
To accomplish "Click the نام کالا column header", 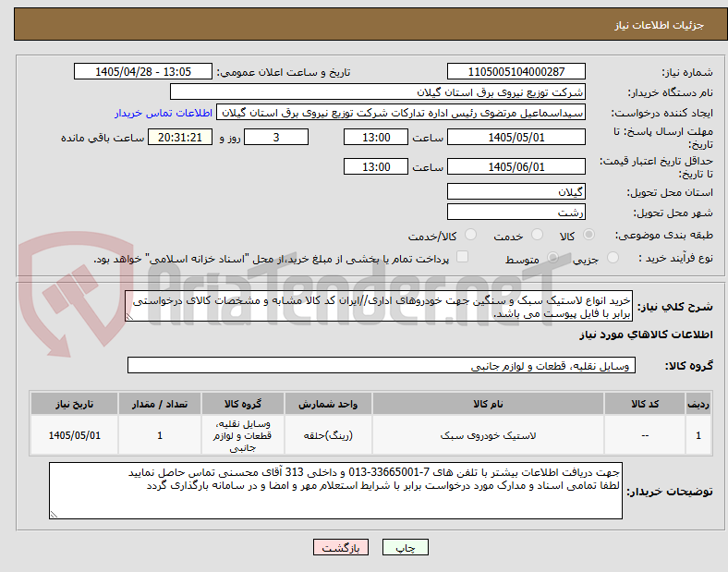I will click(x=488, y=404).
